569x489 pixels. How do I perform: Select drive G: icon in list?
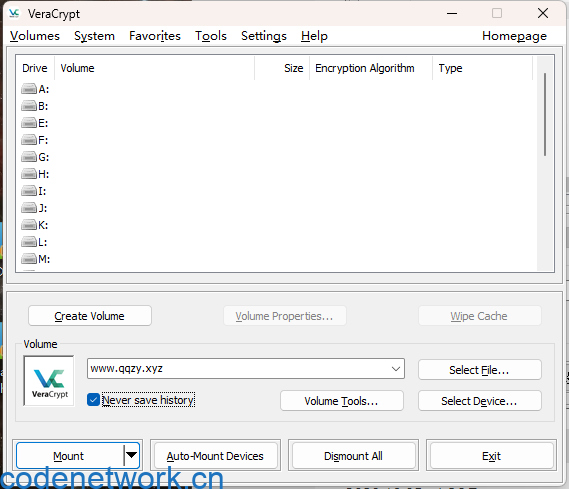[x=29, y=157]
